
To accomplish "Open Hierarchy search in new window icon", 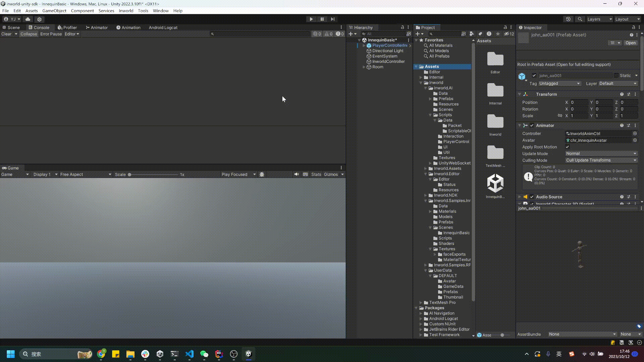I will point(409,34).
